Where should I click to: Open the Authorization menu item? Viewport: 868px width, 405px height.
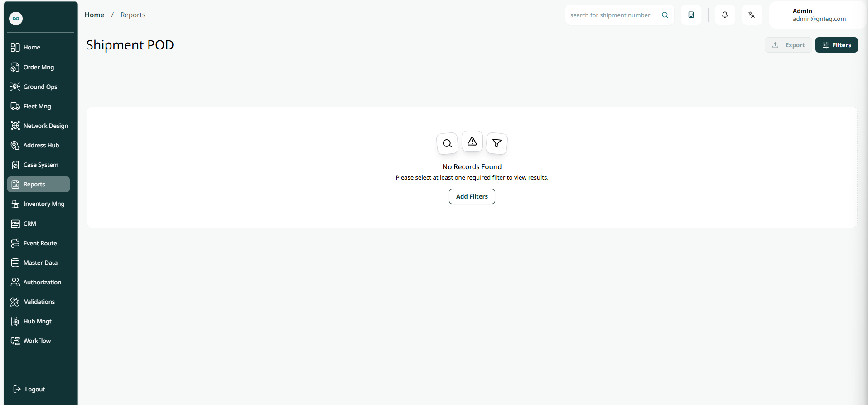[x=42, y=282]
